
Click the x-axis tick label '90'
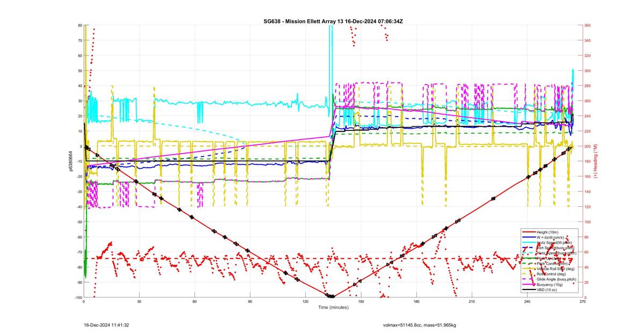tap(250, 302)
